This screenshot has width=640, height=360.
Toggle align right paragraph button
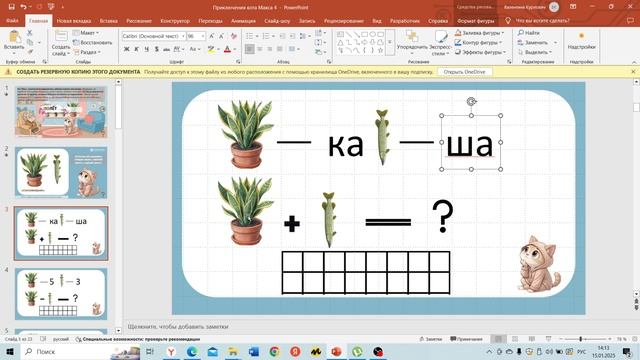pos(270,49)
